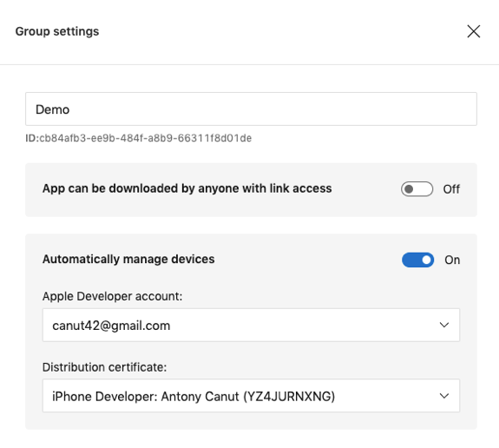Click the Group settings title
Viewport: 499px width, 448px height.
[57, 31]
